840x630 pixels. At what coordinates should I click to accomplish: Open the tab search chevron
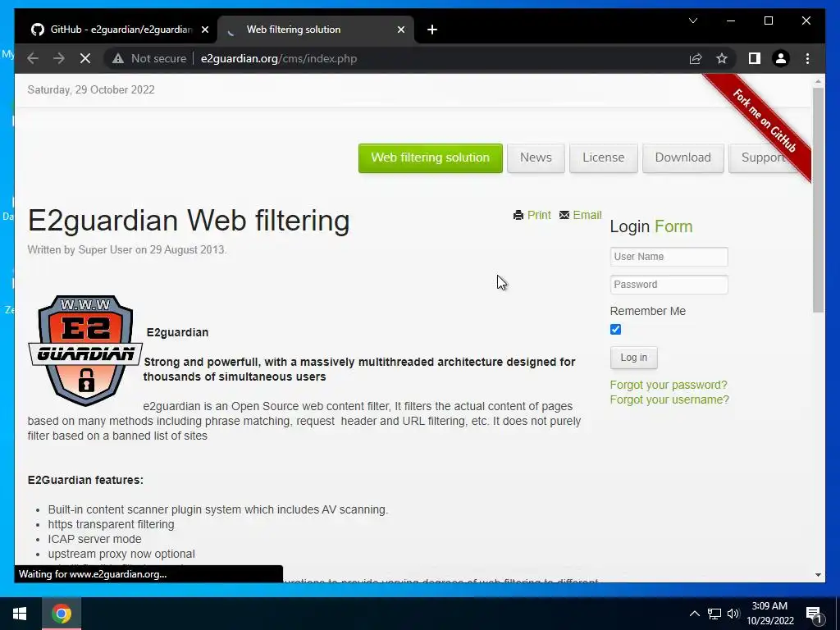coord(693,21)
